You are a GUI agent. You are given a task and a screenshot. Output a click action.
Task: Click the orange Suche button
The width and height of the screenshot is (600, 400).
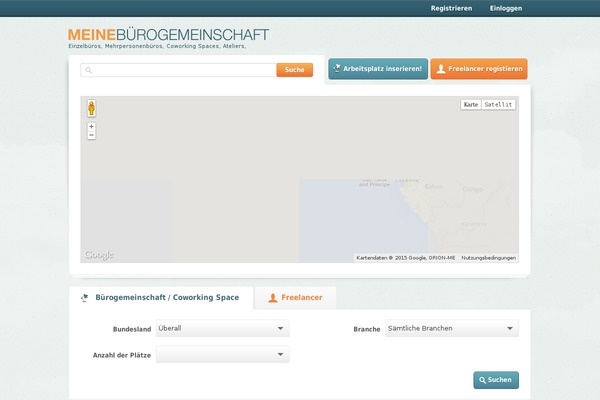click(x=295, y=70)
